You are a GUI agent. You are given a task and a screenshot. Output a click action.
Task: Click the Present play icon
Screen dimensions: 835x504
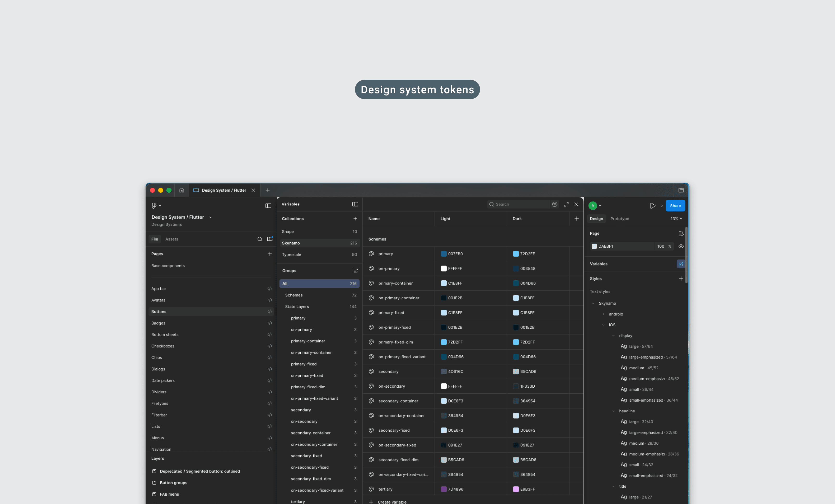(652, 206)
